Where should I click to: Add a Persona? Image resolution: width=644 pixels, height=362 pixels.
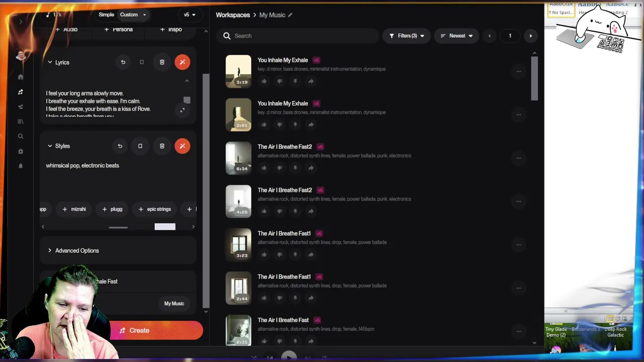click(118, 29)
